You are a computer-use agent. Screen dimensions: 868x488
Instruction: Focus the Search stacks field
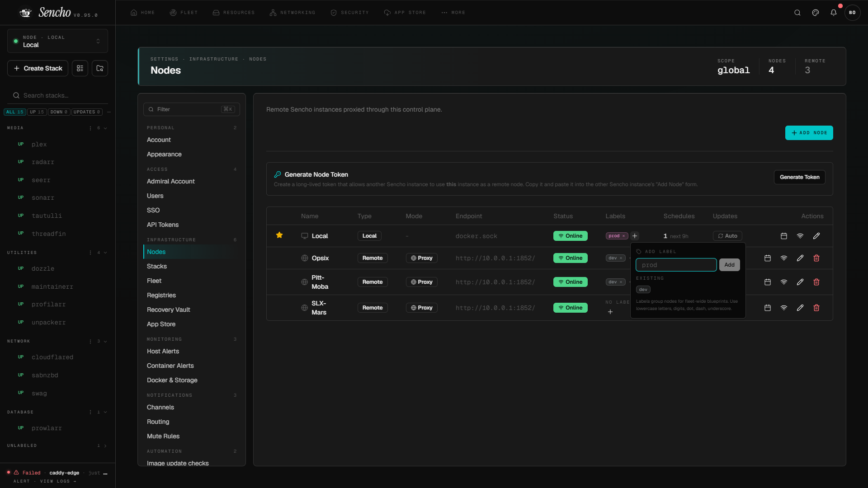click(57, 95)
